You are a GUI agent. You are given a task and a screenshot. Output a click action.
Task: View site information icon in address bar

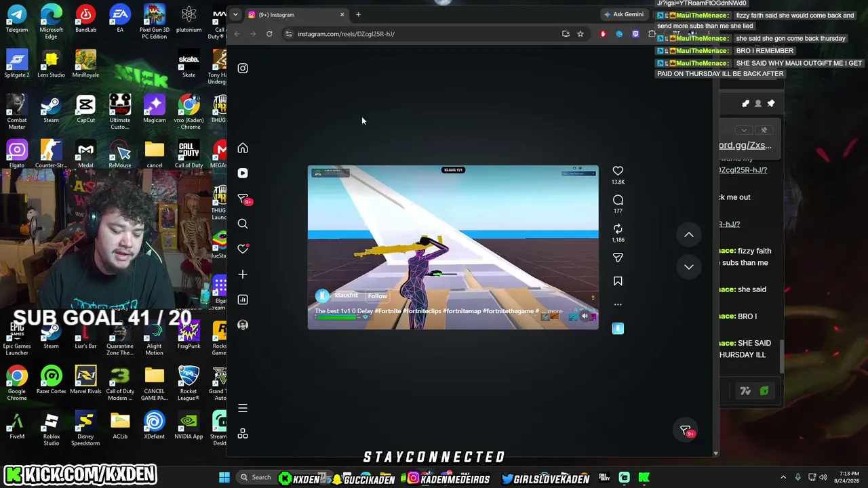pos(289,34)
